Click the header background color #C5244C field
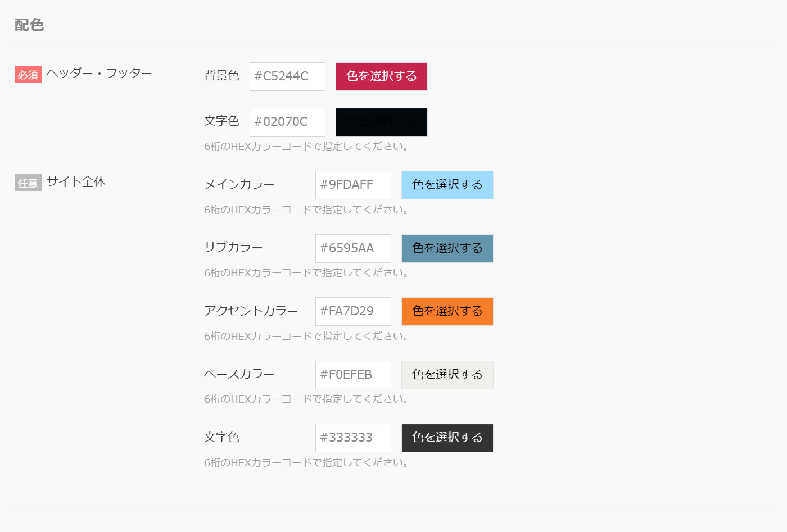 287,76
